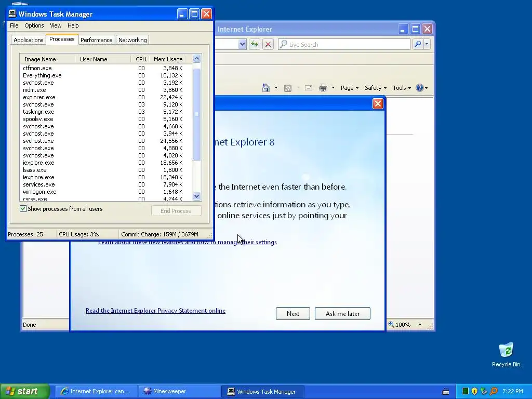Click scroll down arrow in process list
Screen dimensions: 532x399
(197, 196)
